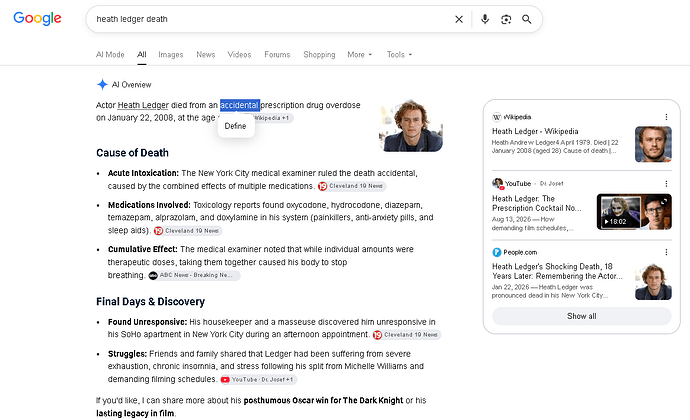Switch to the Shopping tab

point(319,55)
